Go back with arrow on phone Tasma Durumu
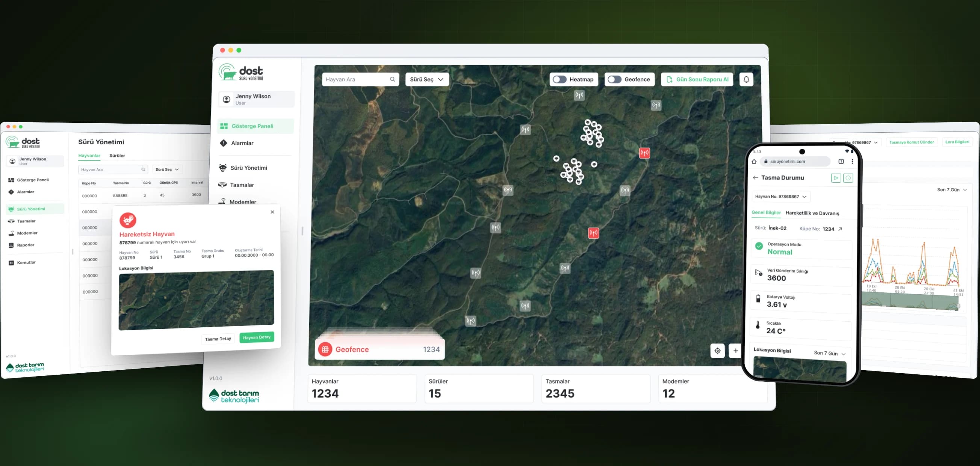The width and height of the screenshot is (980, 466). [x=756, y=178]
